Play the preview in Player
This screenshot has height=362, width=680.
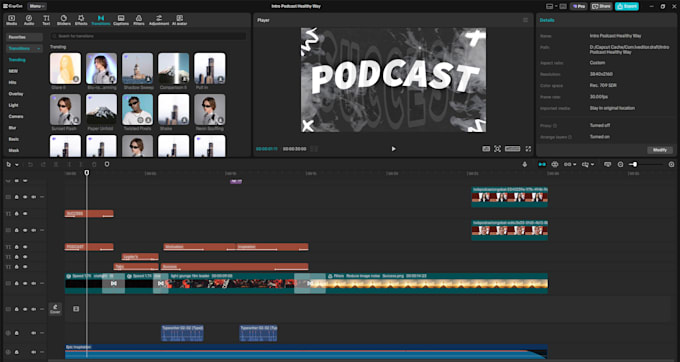(393, 149)
